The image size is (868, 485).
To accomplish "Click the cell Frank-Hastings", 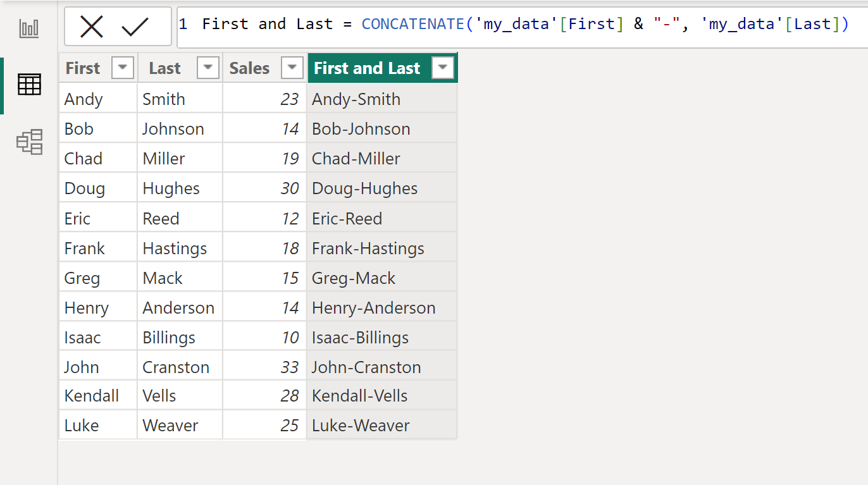I will (x=382, y=248).
